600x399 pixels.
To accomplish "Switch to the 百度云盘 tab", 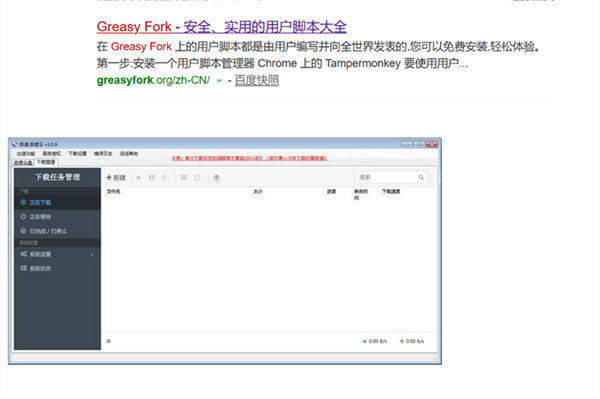I will click(x=23, y=163).
